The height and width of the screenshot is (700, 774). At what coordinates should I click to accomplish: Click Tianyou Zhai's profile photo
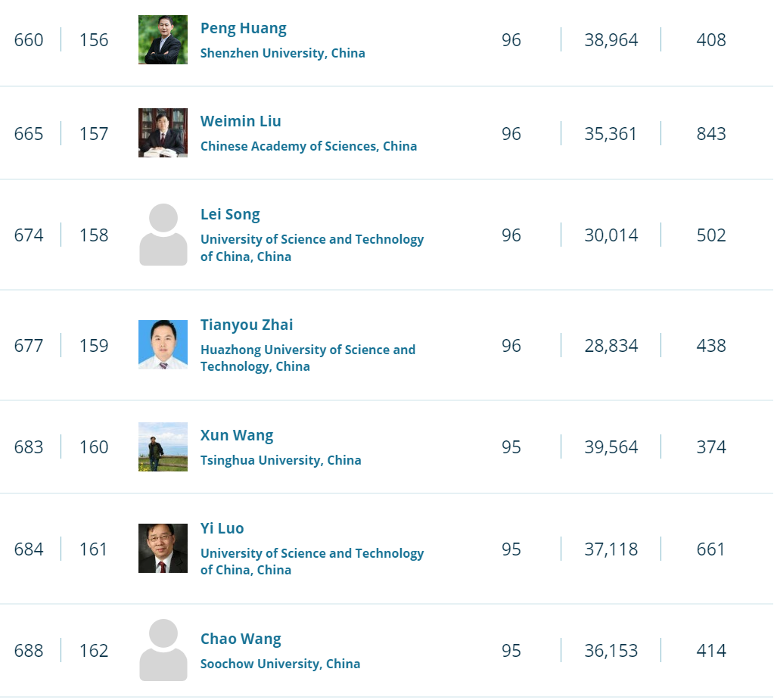click(x=163, y=345)
